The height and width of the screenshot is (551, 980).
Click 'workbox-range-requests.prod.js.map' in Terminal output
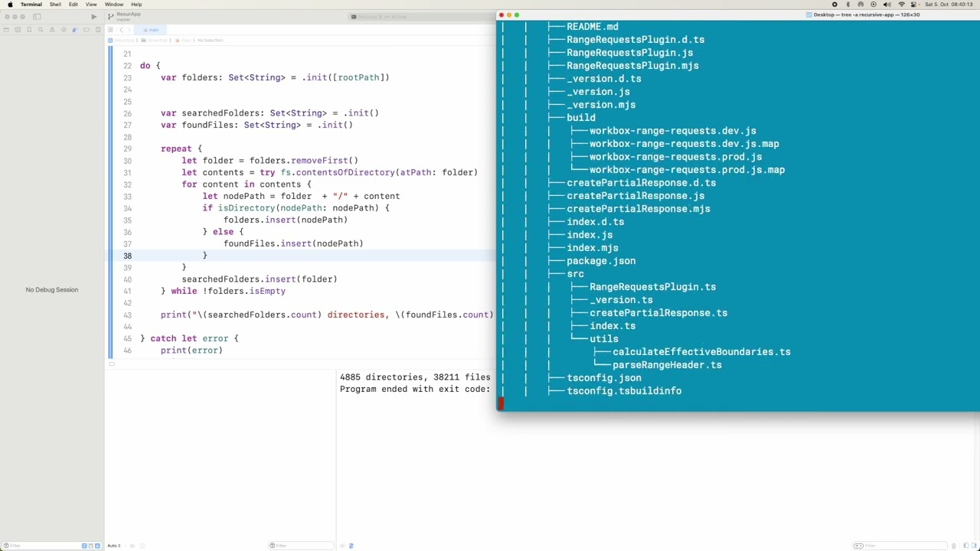pos(687,170)
